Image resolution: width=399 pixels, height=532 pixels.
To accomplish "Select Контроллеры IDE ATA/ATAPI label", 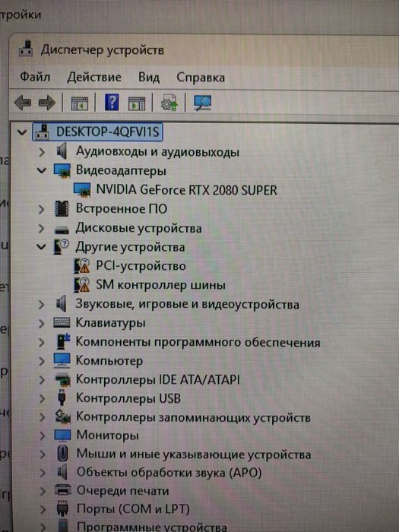I will (158, 379).
